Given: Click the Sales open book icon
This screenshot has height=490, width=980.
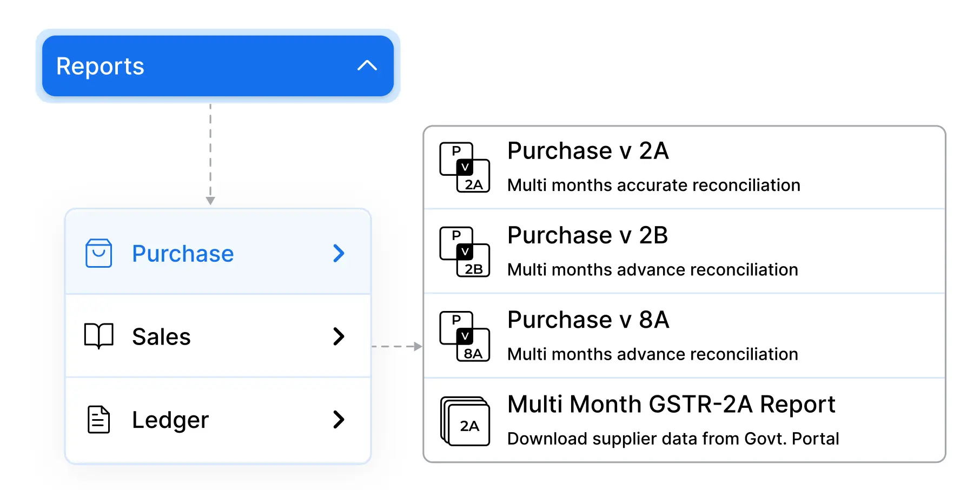Looking at the screenshot, I should [99, 336].
